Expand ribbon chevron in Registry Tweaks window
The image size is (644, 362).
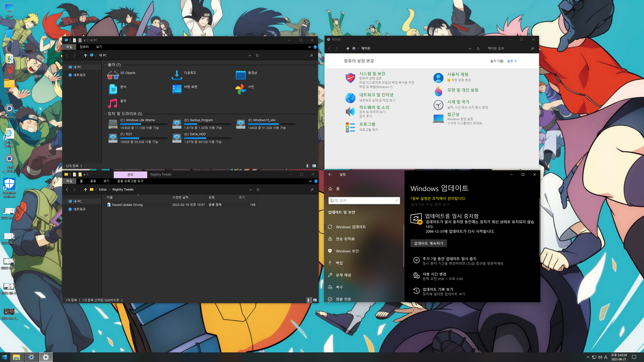click(310, 181)
